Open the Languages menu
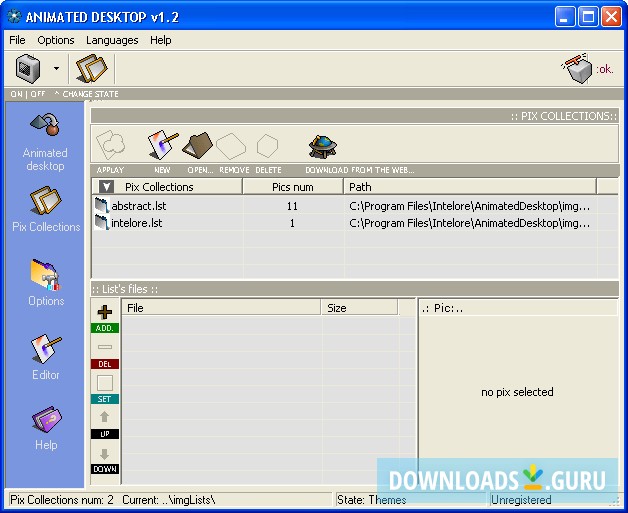Screen dimensions: 628x513 coord(112,40)
